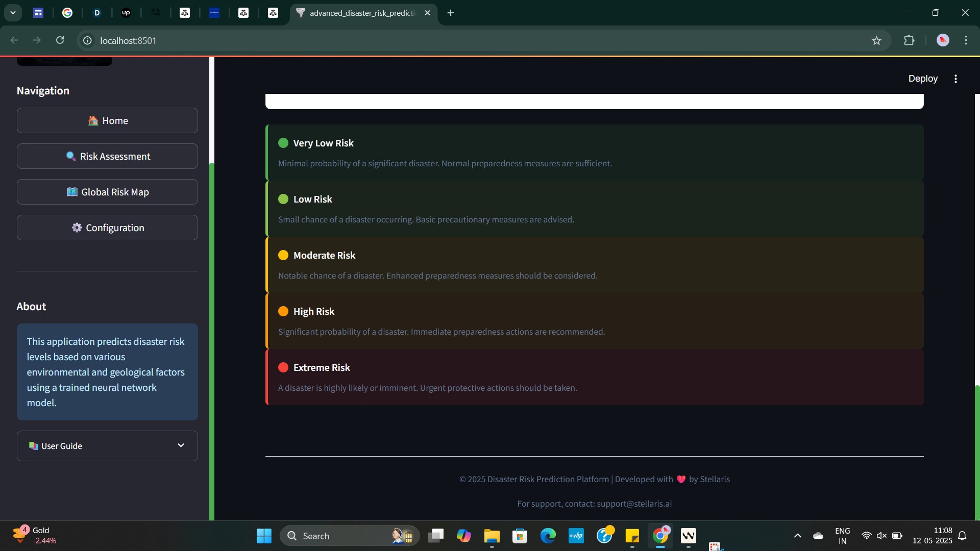Show hidden system tray icons
The height and width of the screenshot is (551, 980).
click(797, 536)
